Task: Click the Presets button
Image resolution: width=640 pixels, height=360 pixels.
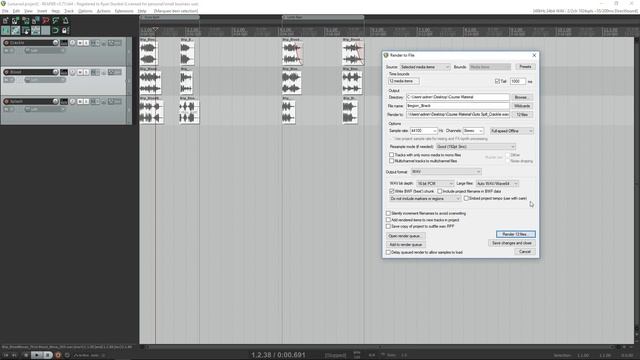Action: [x=525, y=67]
